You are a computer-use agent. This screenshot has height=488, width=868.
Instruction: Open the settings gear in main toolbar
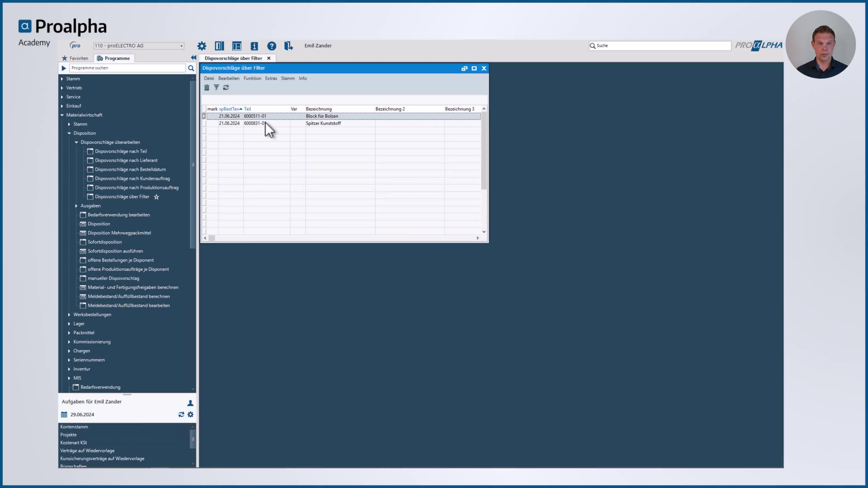201,46
